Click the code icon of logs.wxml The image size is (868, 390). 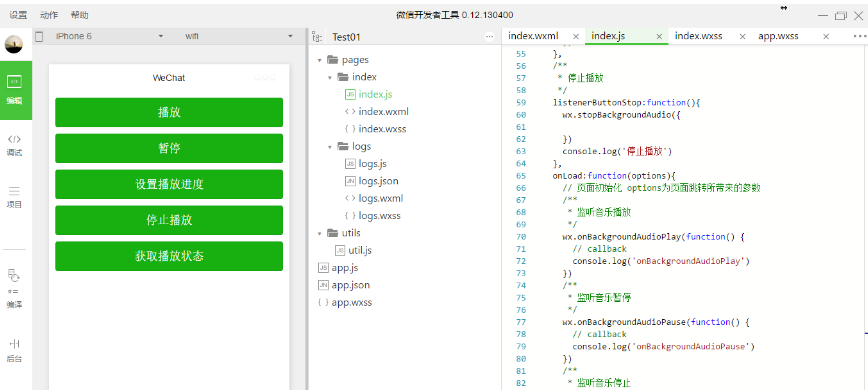pyautogui.click(x=350, y=198)
